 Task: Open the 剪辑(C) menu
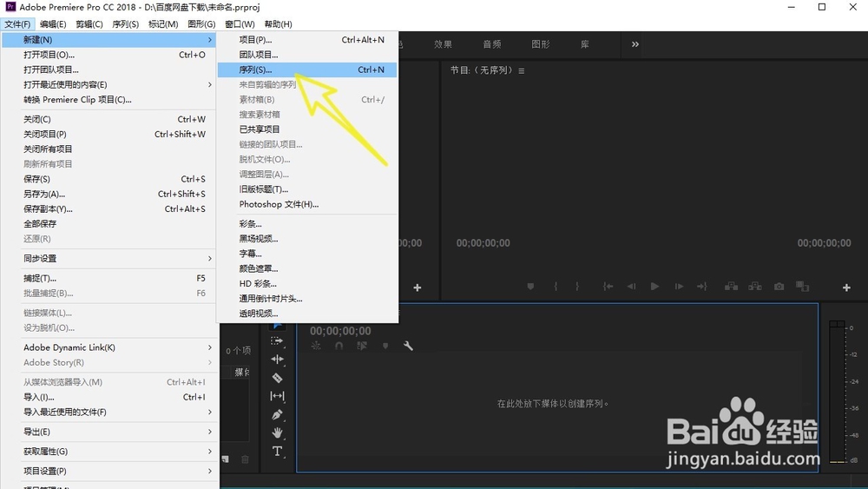pyautogui.click(x=89, y=24)
